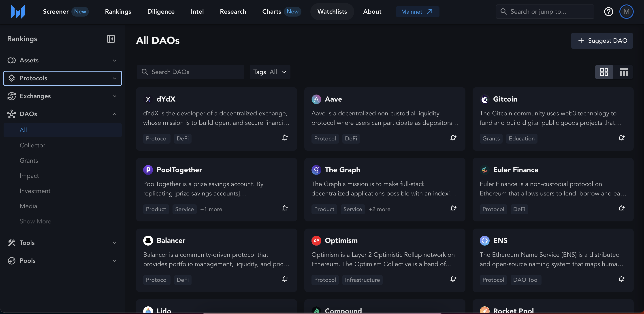Switch to grid card view
The image size is (644, 314).
pyautogui.click(x=604, y=72)
